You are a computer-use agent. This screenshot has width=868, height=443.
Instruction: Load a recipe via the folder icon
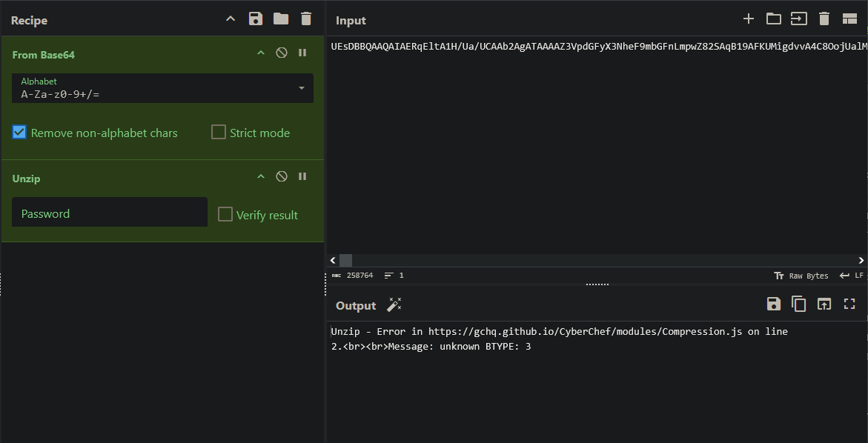click(x=281, y=19)
